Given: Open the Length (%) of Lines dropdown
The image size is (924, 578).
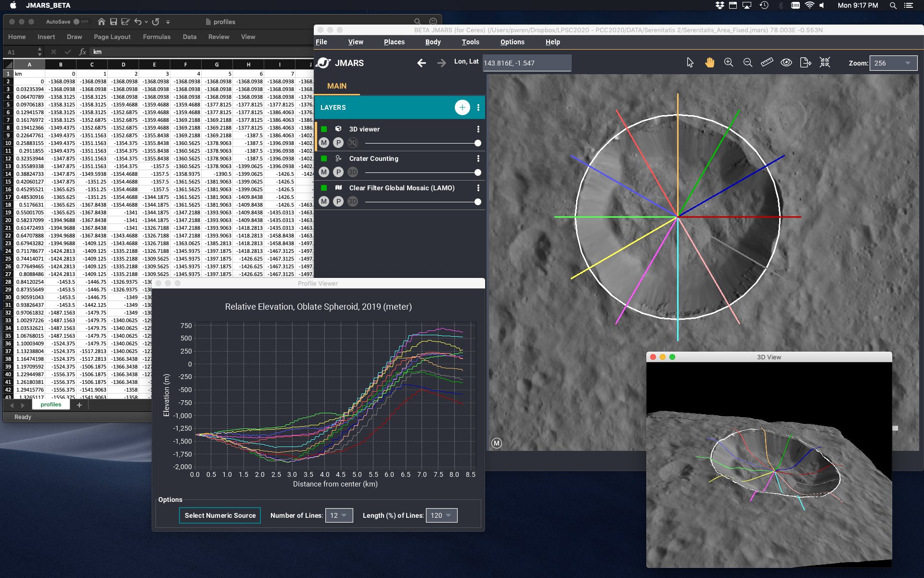Looking at the screenshot, I should (x=441, y=515).
